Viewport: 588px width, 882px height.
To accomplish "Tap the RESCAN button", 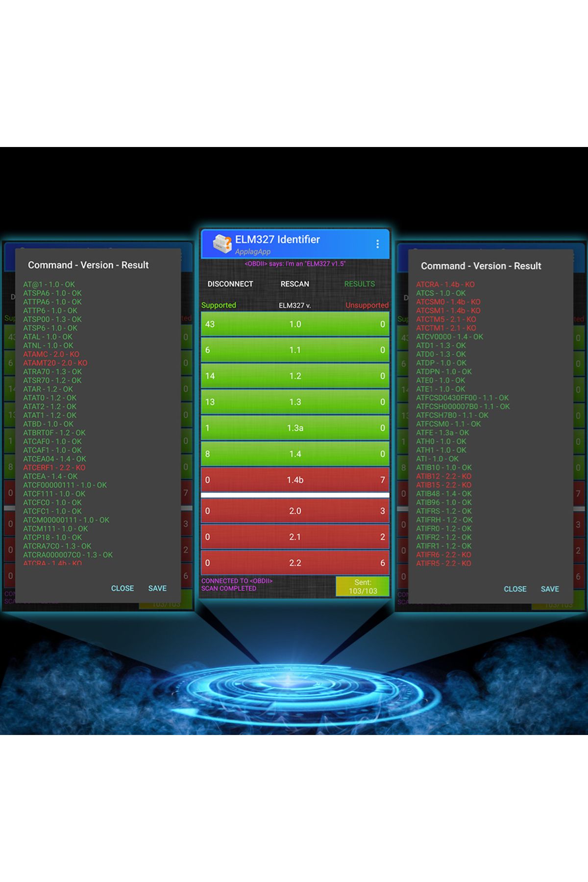I will click(294, 284).
